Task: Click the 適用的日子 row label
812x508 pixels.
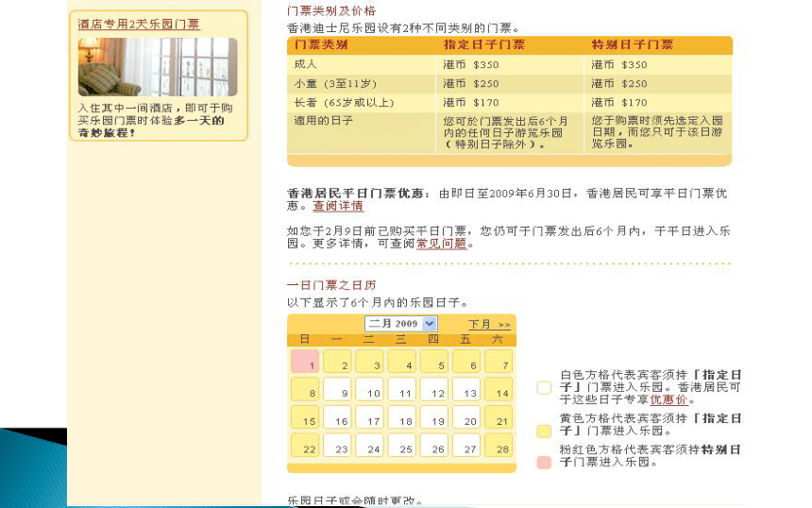Action: [x=324, y=121]
